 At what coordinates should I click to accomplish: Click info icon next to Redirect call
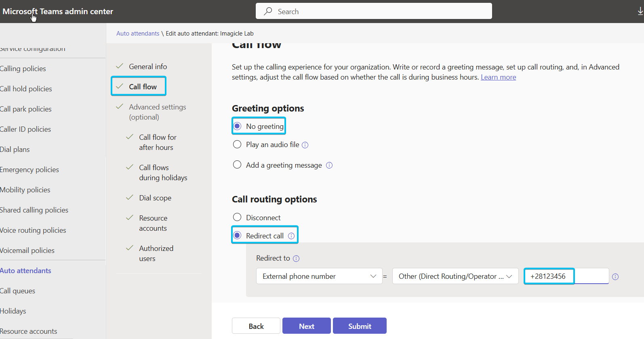coord(291,236)
